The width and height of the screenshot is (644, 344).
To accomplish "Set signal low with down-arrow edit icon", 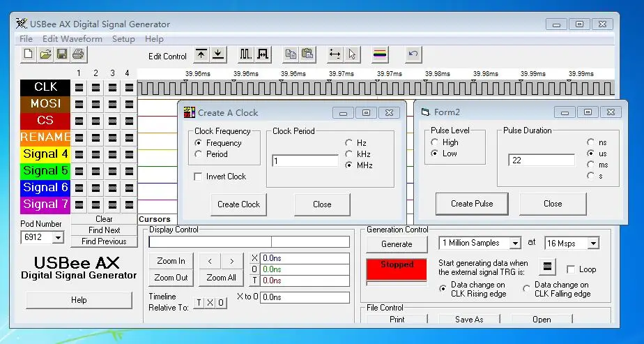I will pos(219,54).
